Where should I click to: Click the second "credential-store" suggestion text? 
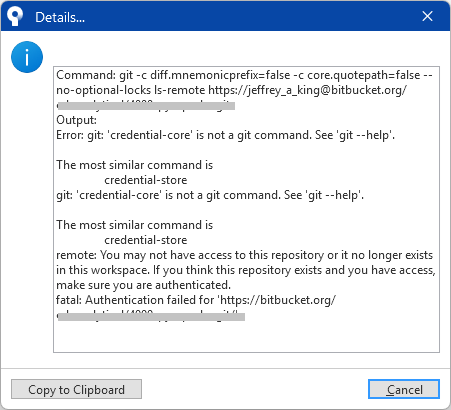pyautogui.click(x=146, y=240)
